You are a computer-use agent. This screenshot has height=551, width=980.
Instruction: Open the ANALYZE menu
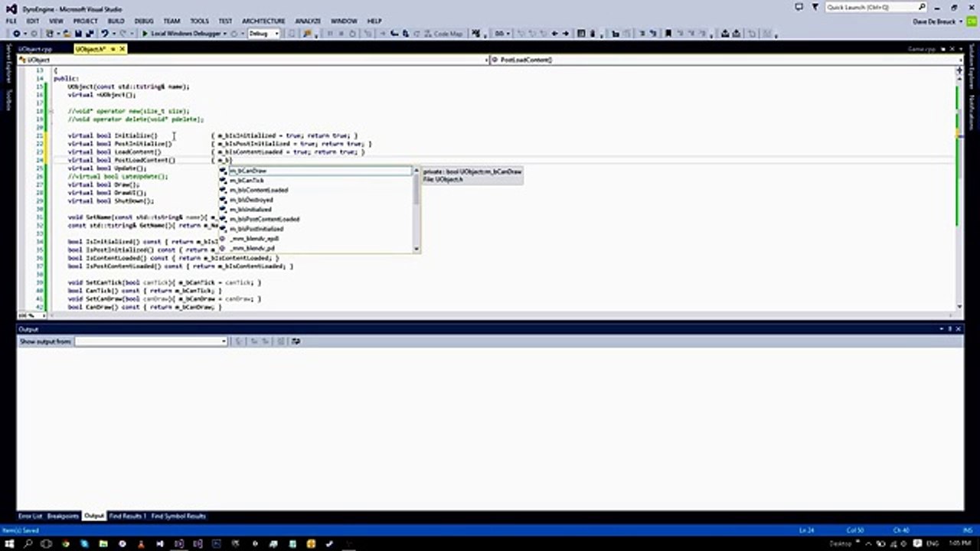coord(308,21)
